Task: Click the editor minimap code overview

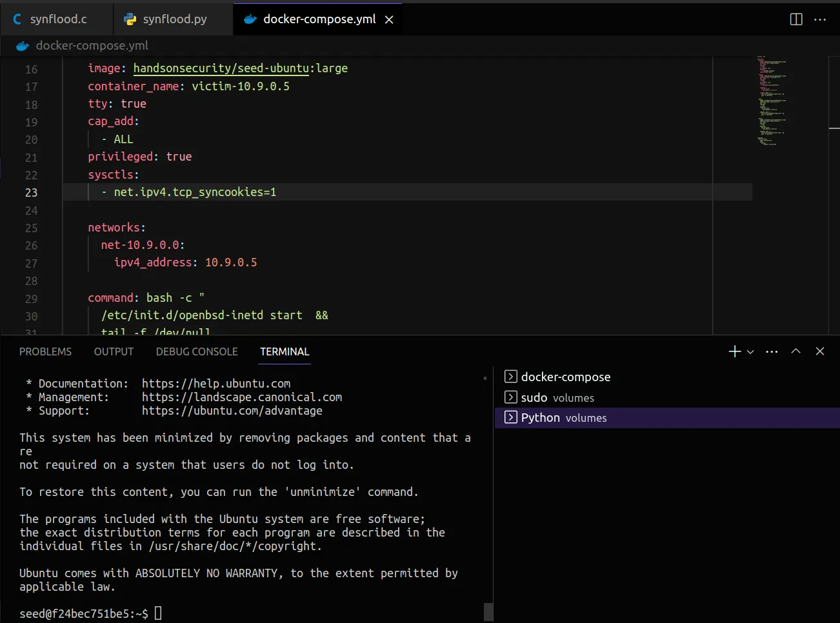Action: click(x=771, y=101)
